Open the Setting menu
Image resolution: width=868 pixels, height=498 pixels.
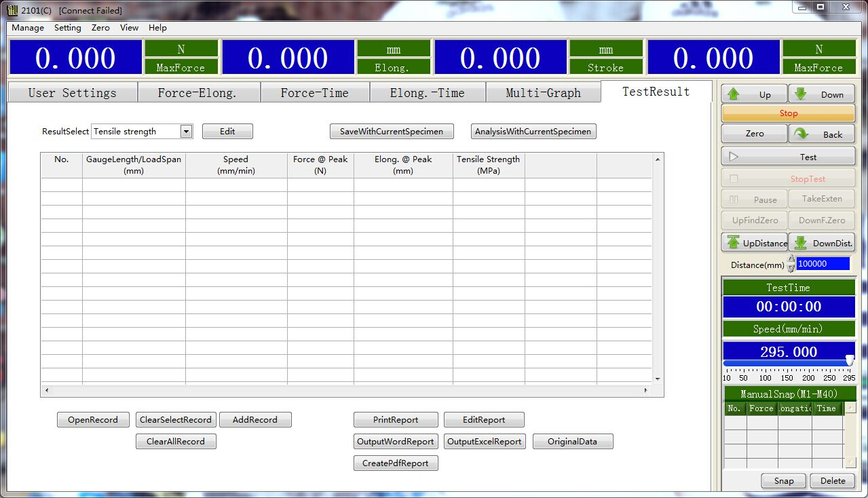point(67,28)
